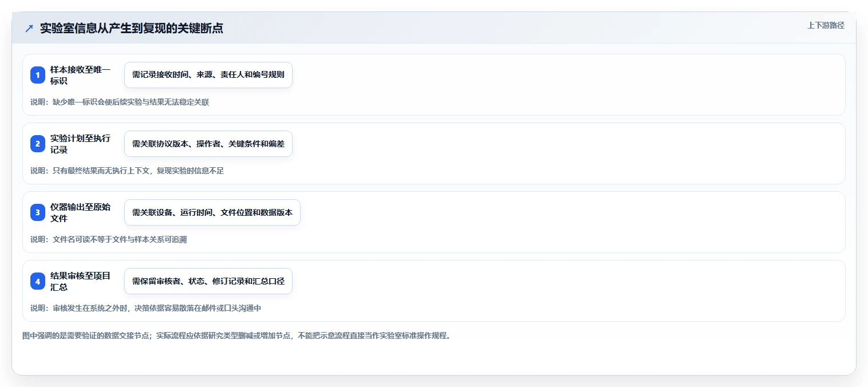Click the note 只有最终结果而无执行上下文
Viewport: 868px width, 387px height.
tap(101, 171)
